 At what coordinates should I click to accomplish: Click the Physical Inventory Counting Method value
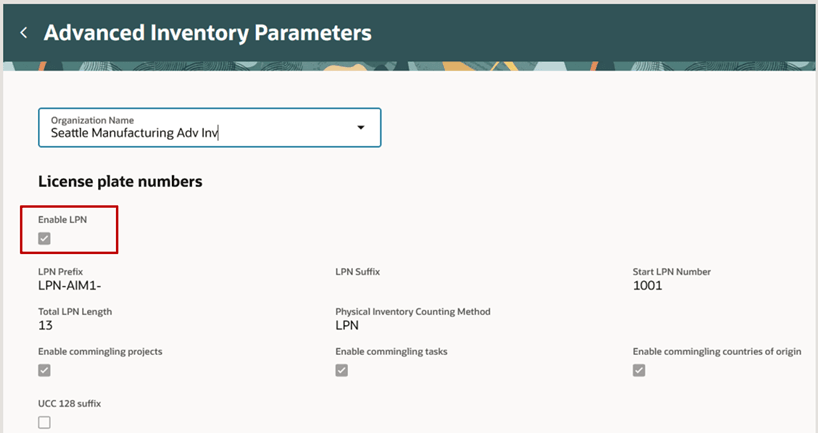click(347, 326)
